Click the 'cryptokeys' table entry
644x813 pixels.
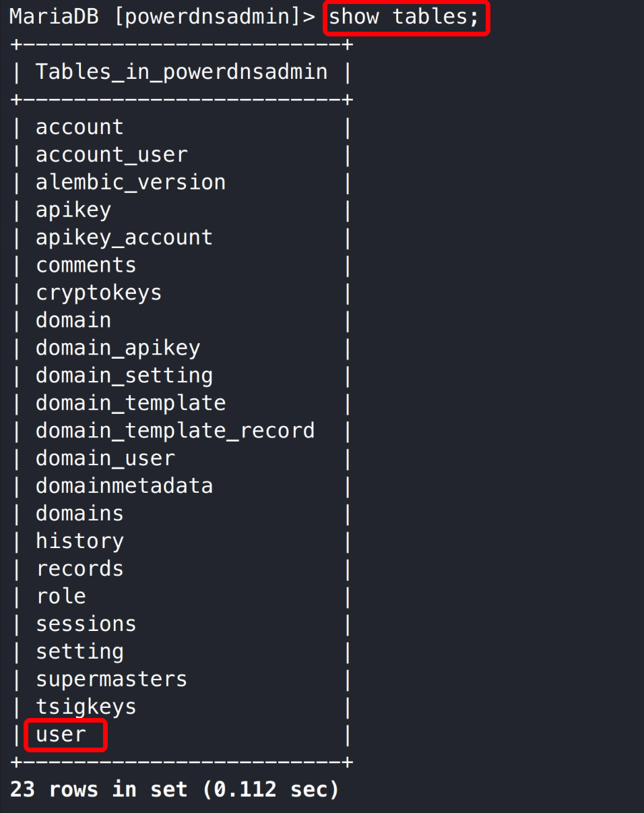point(98,293)
